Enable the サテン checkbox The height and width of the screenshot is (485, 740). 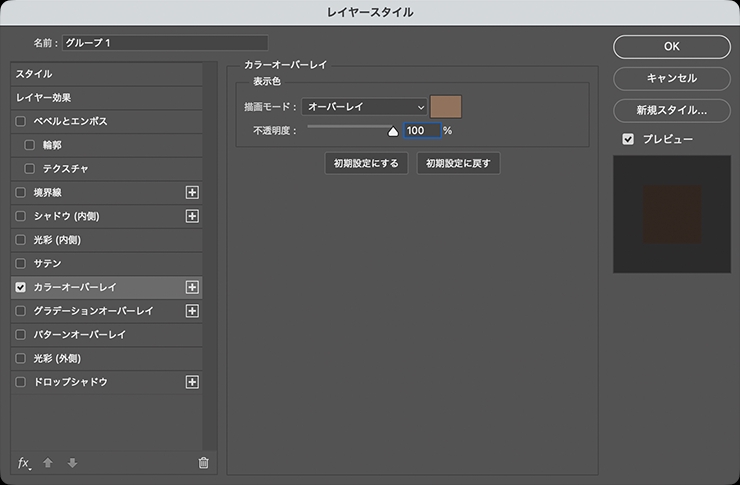[21, 263]
